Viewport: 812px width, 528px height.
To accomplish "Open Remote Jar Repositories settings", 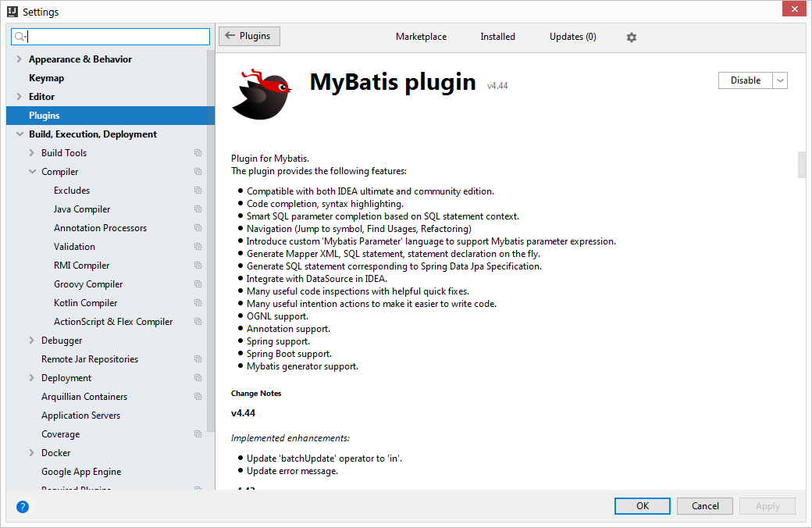I will pos(90,359).
